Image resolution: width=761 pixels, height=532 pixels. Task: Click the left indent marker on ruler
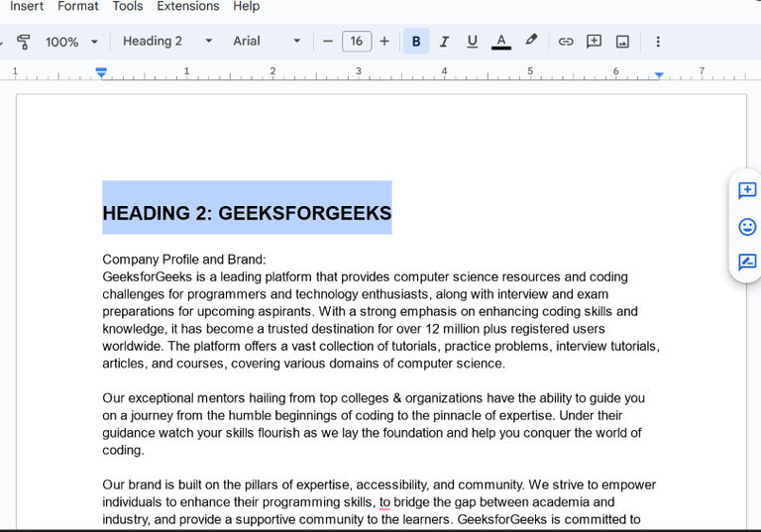coord(101,72)
